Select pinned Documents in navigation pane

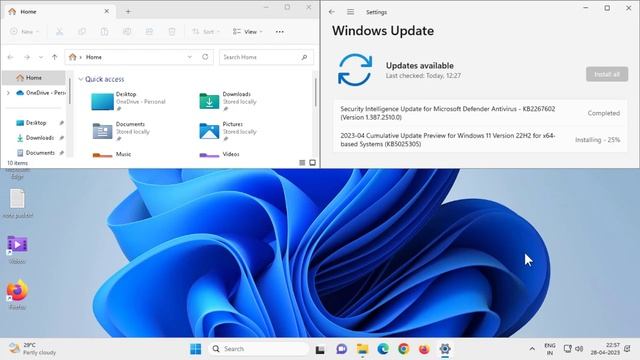point(36,153)
